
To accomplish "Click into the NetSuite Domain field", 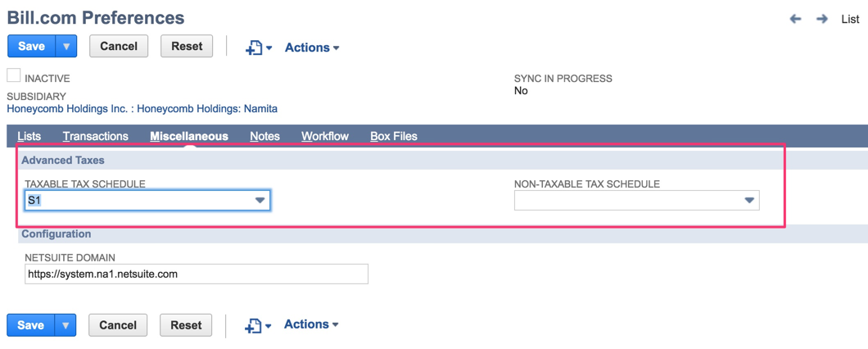I will 197,274.
